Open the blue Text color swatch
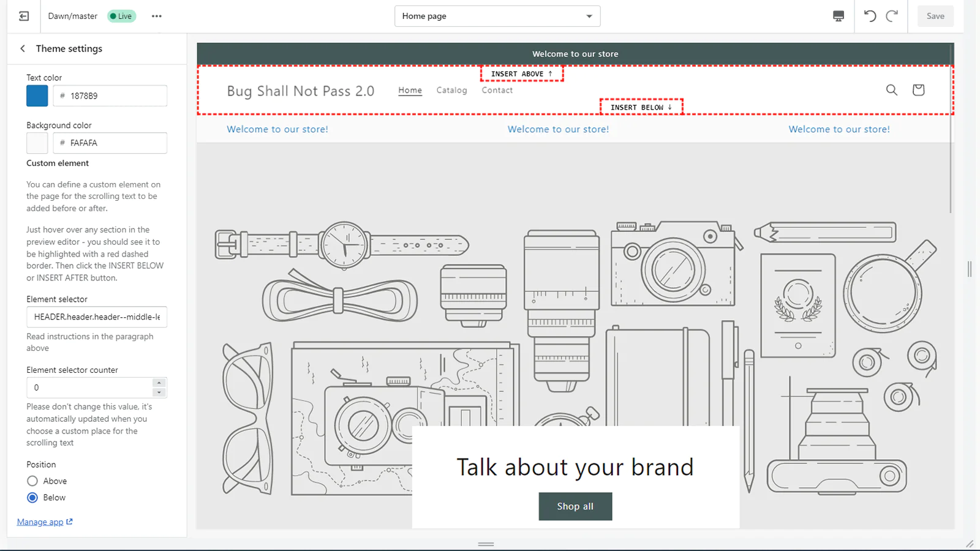The width and height of the screenshot is (980, 551). [x=37, y=96]
